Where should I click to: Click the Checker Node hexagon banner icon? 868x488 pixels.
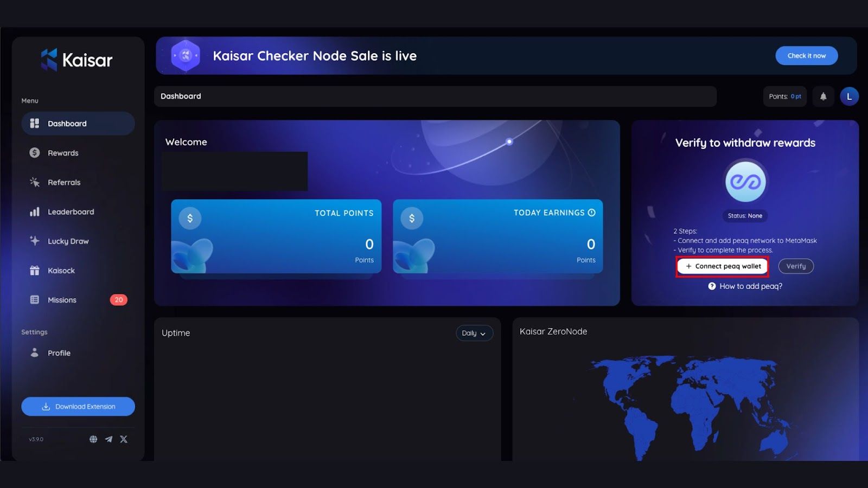(x=186, y=55)
